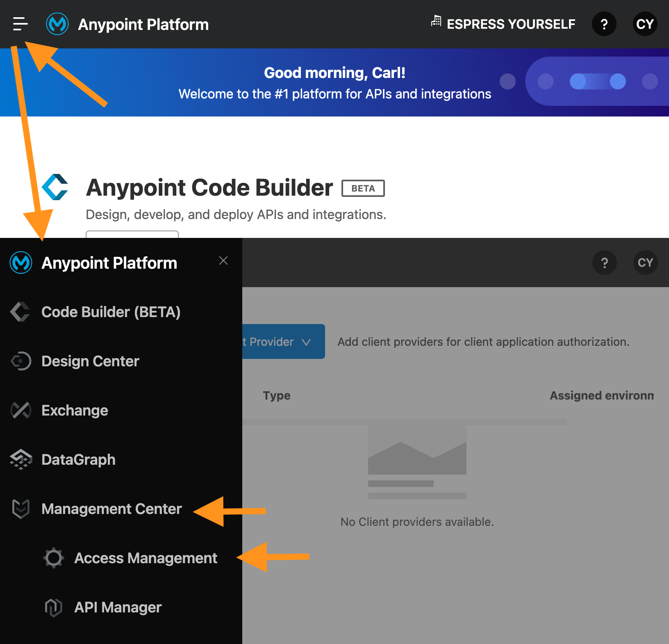Click the API Manager icon in sidebar

tap(54, 607)
